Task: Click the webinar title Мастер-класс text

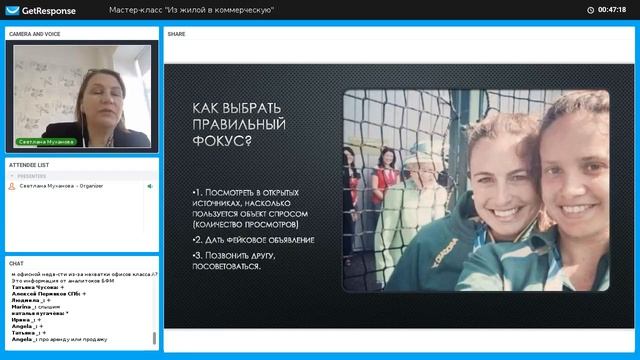Action: 191,10
